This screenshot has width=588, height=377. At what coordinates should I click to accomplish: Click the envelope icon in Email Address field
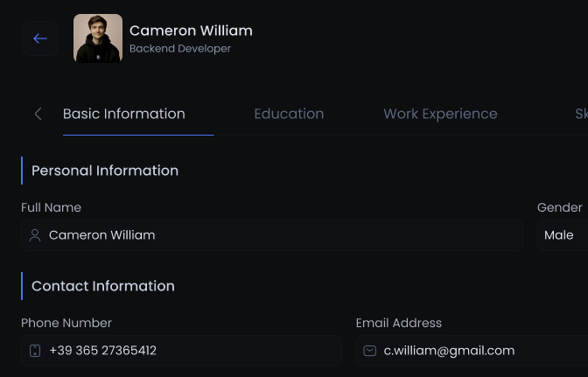tap(370, 351)
